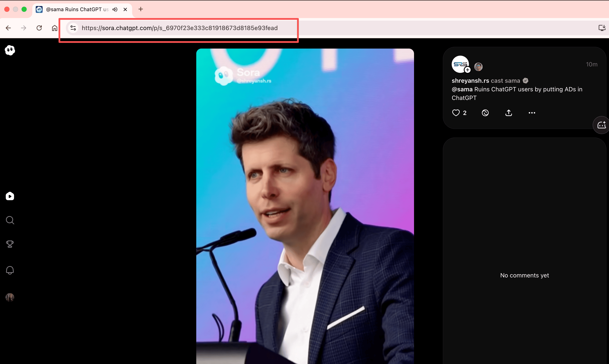
Task: Remix the video using the swirl icon
Action: tap(485, 113)
